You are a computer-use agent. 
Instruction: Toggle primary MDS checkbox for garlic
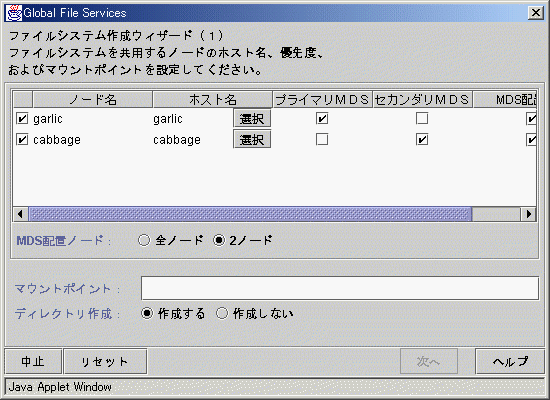[x=322, y=119]
